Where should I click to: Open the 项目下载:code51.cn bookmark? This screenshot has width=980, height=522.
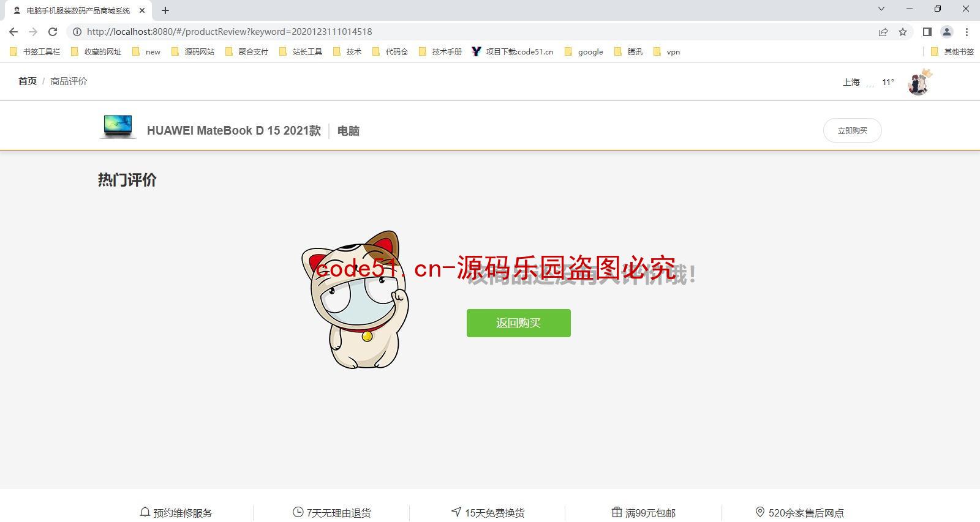[x=513, y=52]
